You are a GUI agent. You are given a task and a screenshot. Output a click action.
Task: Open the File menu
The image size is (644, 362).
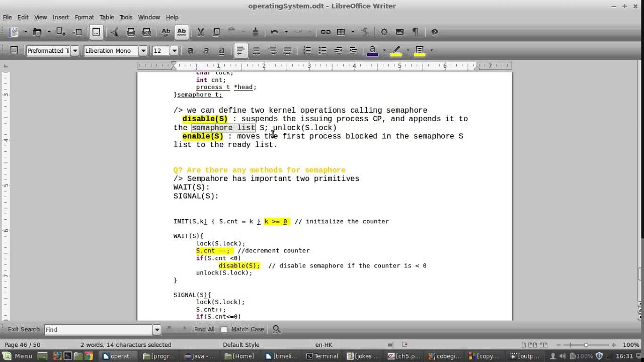[x=7, y=17]
